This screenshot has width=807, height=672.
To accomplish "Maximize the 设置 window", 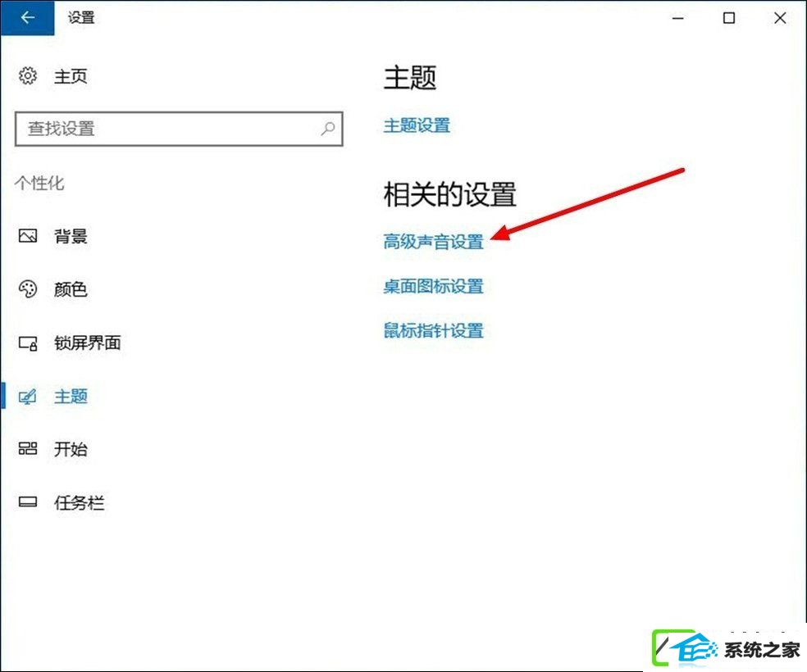I will coord(729,18).
